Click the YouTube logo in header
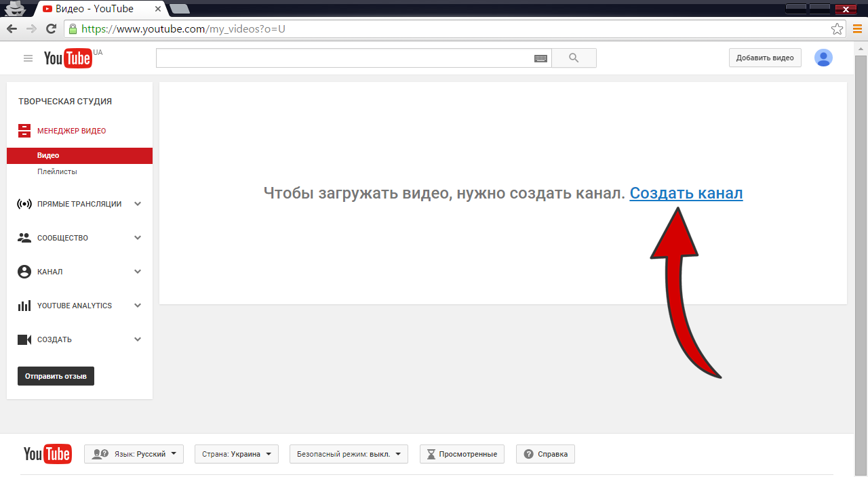Image resolution: width=868 pixels, height=477 pixels. (x=68, y=59)
